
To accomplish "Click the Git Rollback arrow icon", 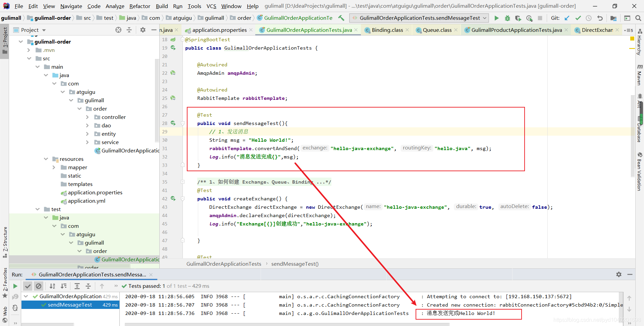I will [x=600, y=18].
